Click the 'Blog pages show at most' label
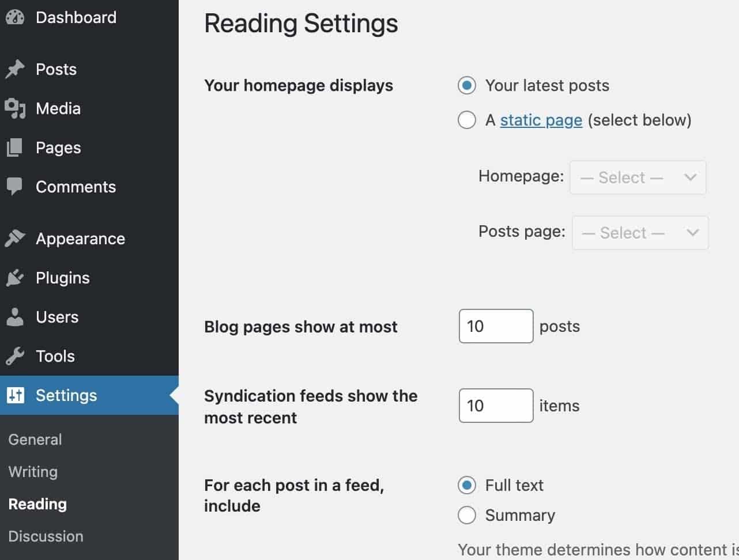This screenshot has height=560, width=739. pyautogui.click(x=301, y=327)
